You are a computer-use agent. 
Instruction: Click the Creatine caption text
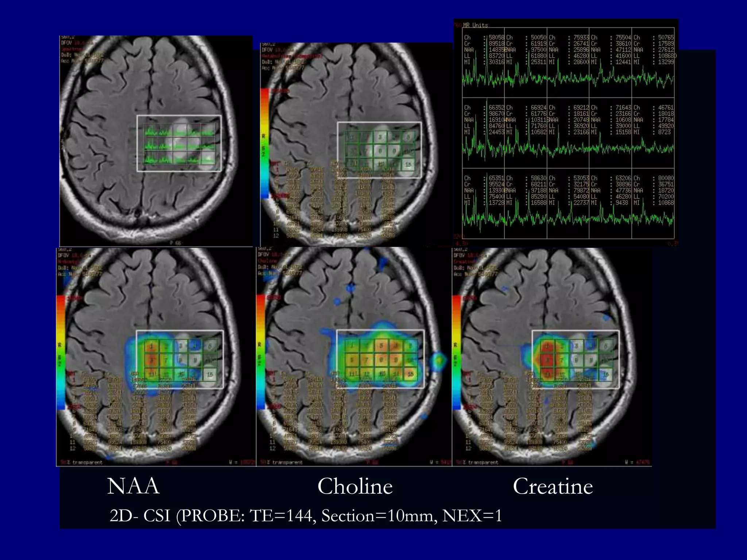click(x=553, y=486)
